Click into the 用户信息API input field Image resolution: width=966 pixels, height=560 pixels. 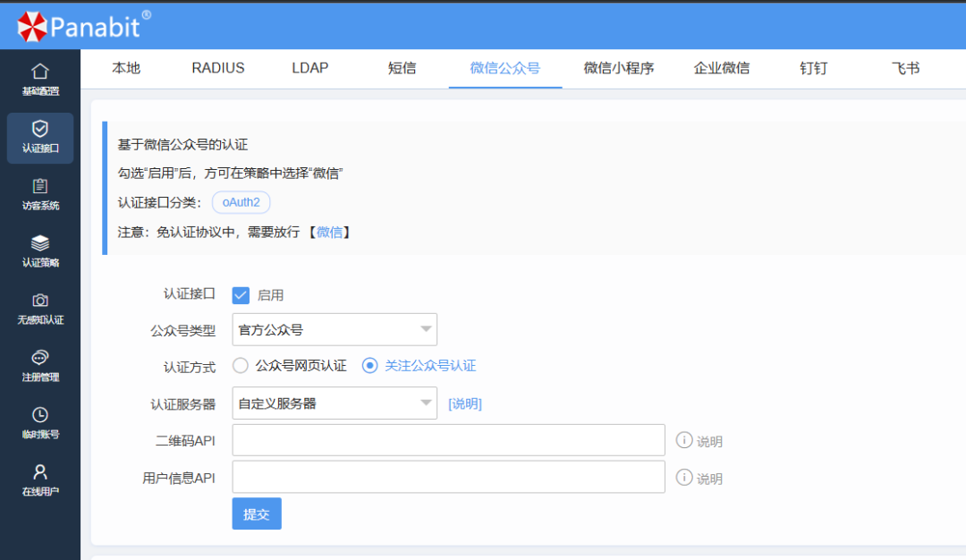447,477
